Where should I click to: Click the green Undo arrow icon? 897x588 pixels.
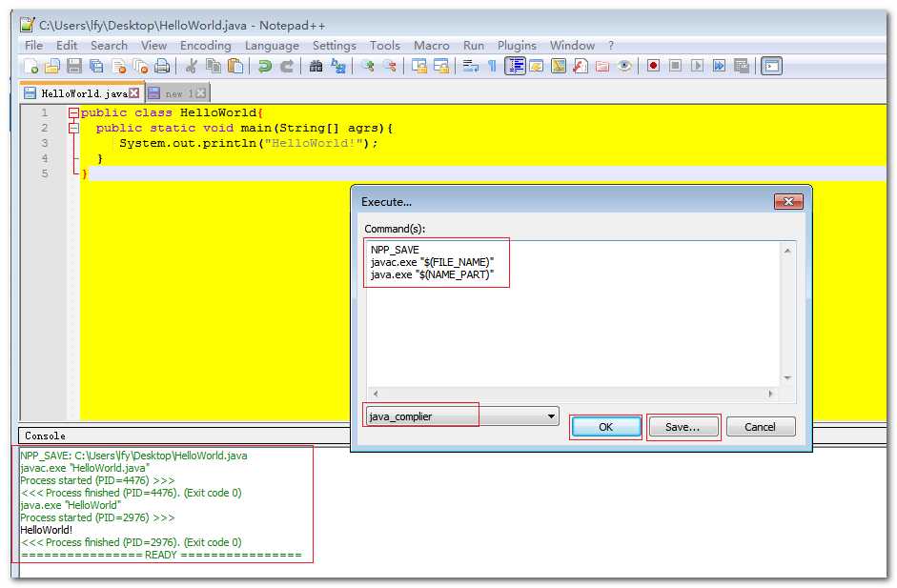tap(264, 67)
